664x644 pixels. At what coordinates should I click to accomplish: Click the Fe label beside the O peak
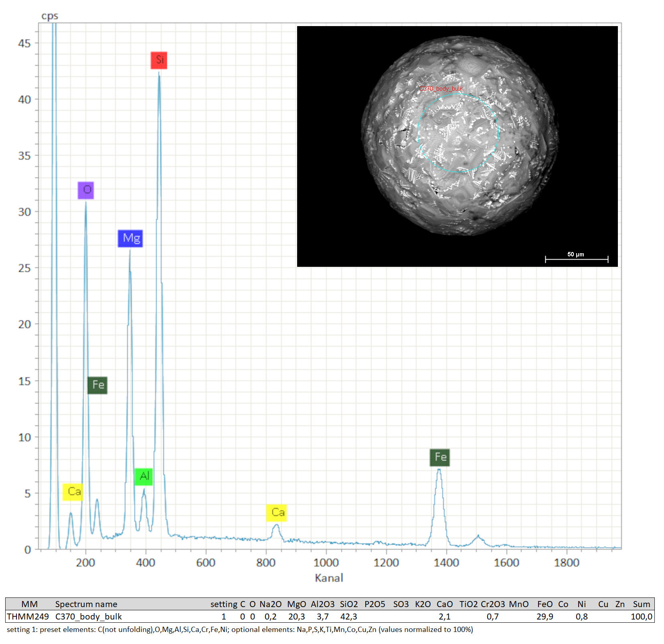click(97, 385)
